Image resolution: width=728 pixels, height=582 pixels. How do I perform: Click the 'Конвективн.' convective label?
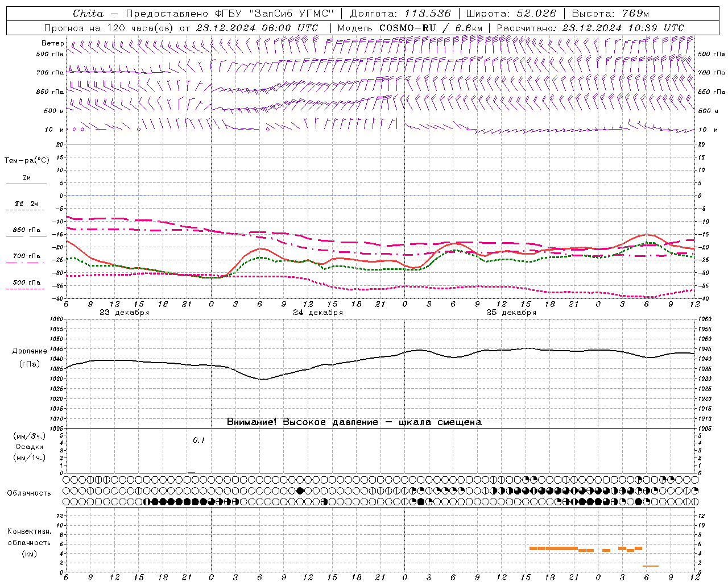(29, 531)
